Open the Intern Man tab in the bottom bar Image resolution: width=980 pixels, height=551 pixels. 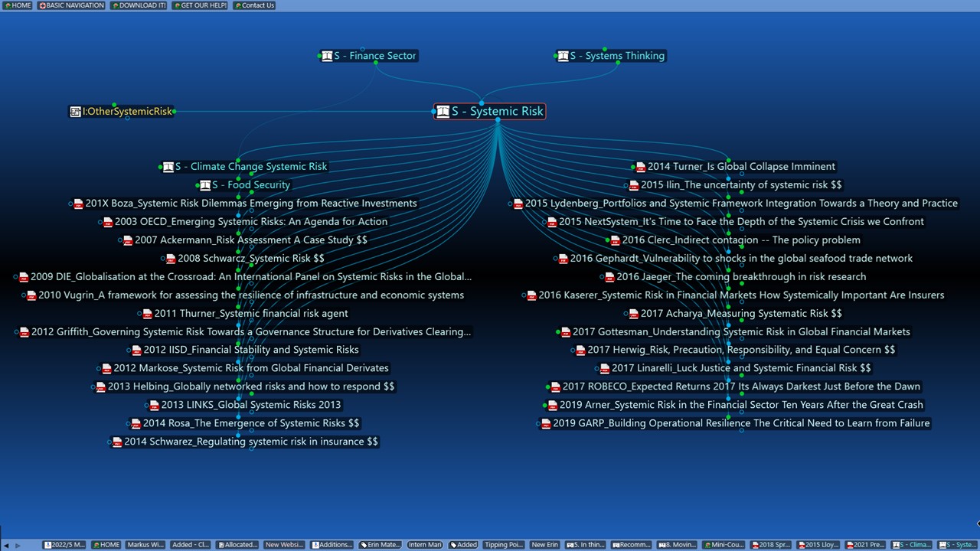point(425,545)
